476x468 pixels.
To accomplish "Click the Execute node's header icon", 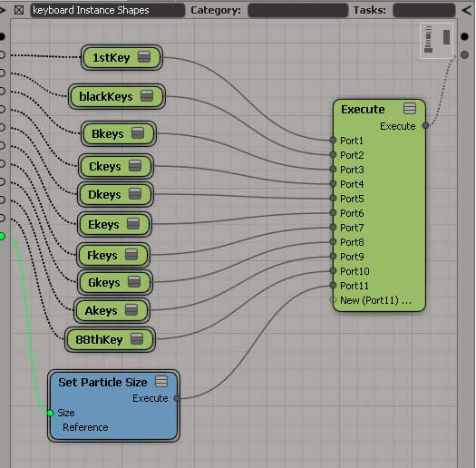I will click(410, 109).
